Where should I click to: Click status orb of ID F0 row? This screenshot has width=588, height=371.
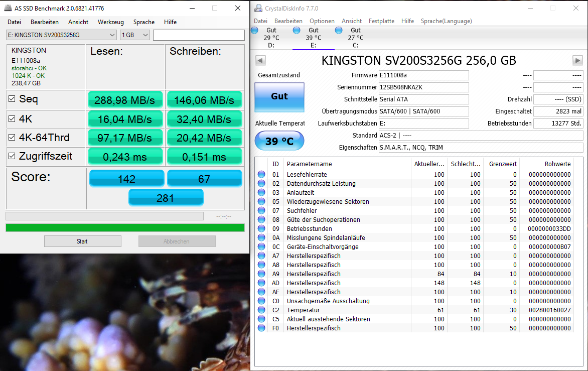pos(261,328)
